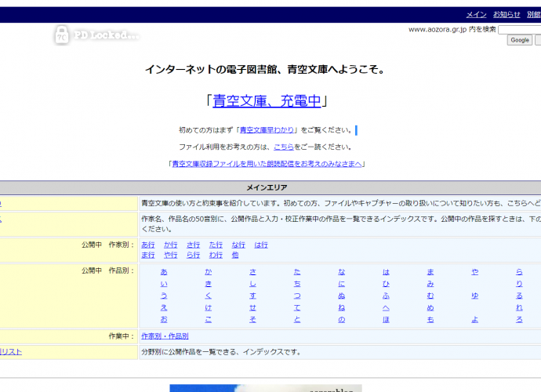Focus the www.aozora.gr.jp site search field
Viewport: 541px width, 392px height.
[520, 30]
